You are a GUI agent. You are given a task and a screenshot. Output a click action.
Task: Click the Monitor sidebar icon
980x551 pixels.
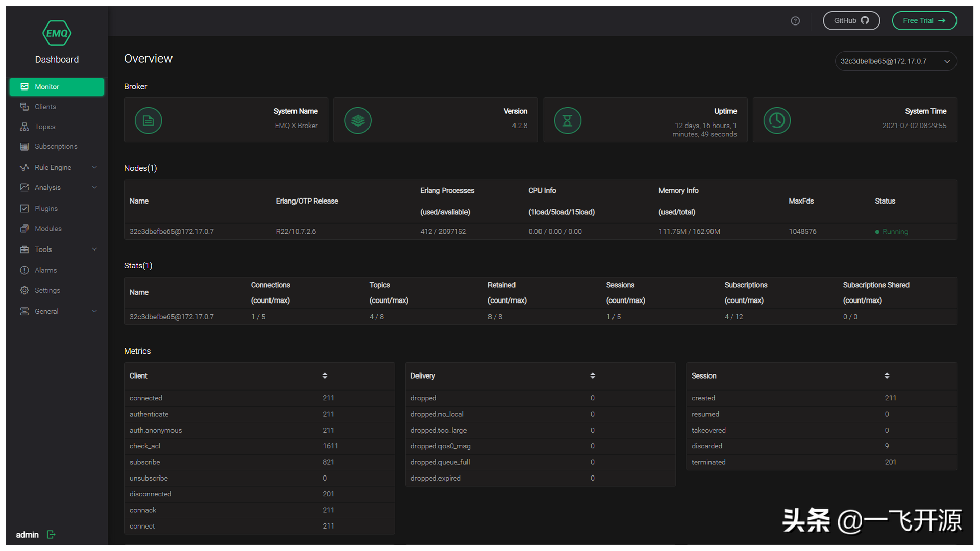24,86
